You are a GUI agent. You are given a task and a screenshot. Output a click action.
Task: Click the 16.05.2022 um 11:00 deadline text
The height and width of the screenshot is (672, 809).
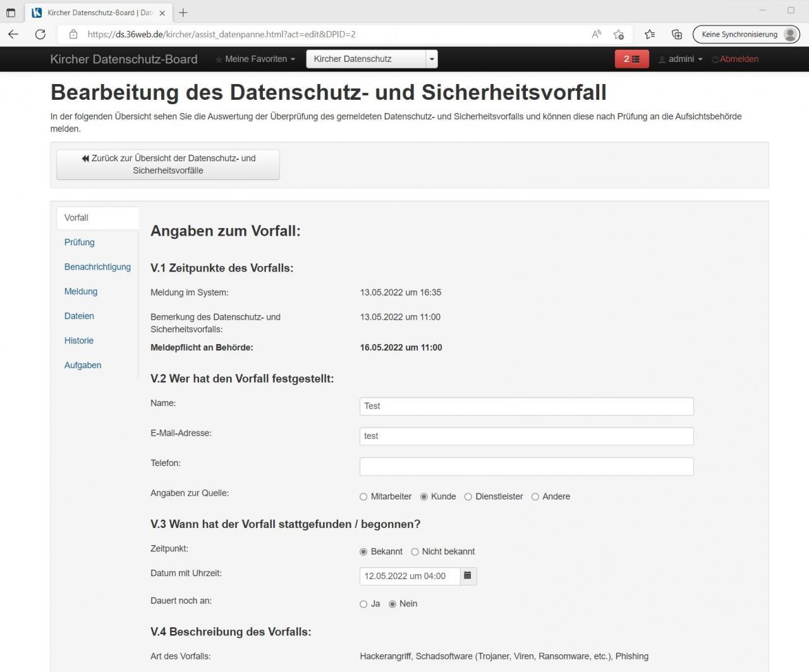(401, 347)
